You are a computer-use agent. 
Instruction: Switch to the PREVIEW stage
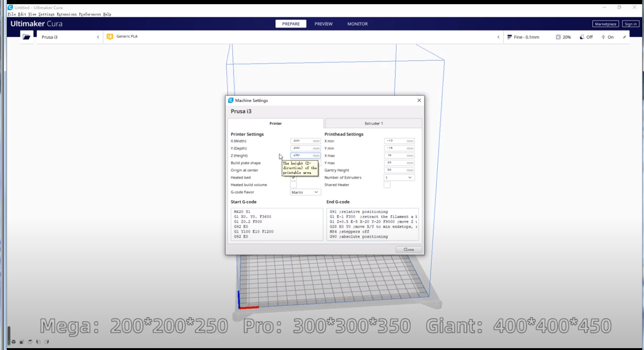point(324,24)
